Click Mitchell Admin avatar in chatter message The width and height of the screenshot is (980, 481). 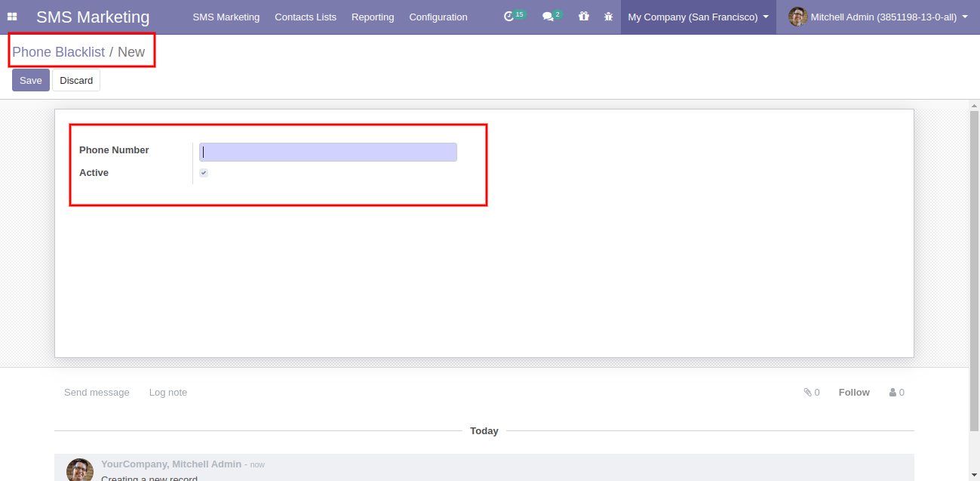[x=80, y=470]
